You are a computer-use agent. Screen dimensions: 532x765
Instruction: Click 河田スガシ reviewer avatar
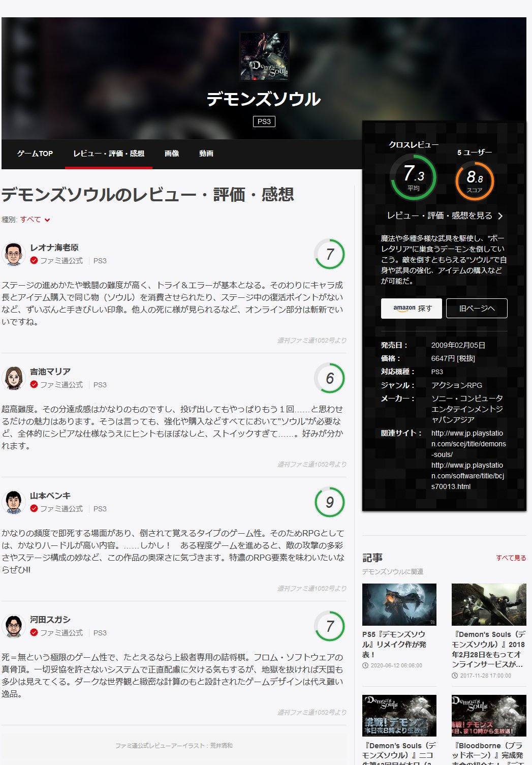[x=14, y=626]
